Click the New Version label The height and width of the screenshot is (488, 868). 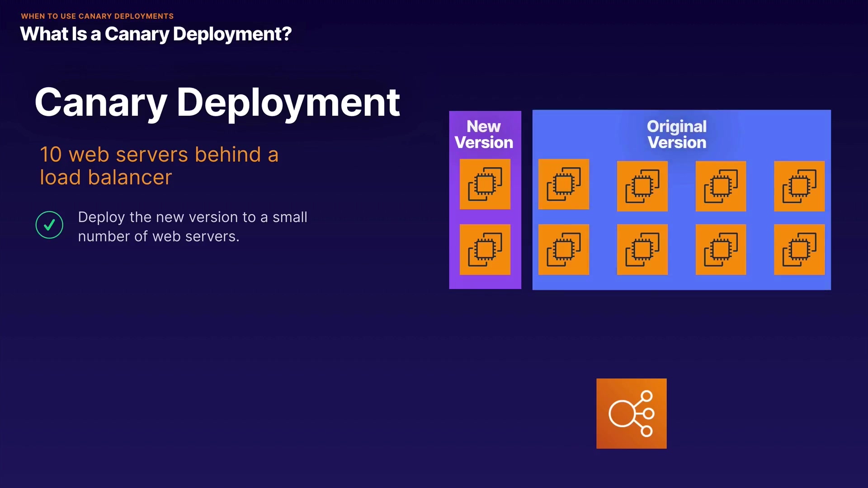coord(484,134)
